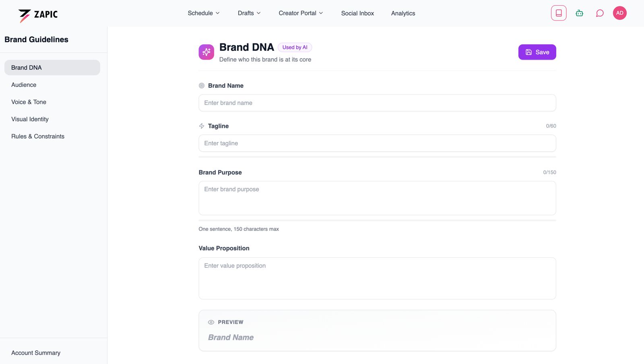Open the Analytics section
The height and width of the screenshot is (364, 644).
pos(403,13)
